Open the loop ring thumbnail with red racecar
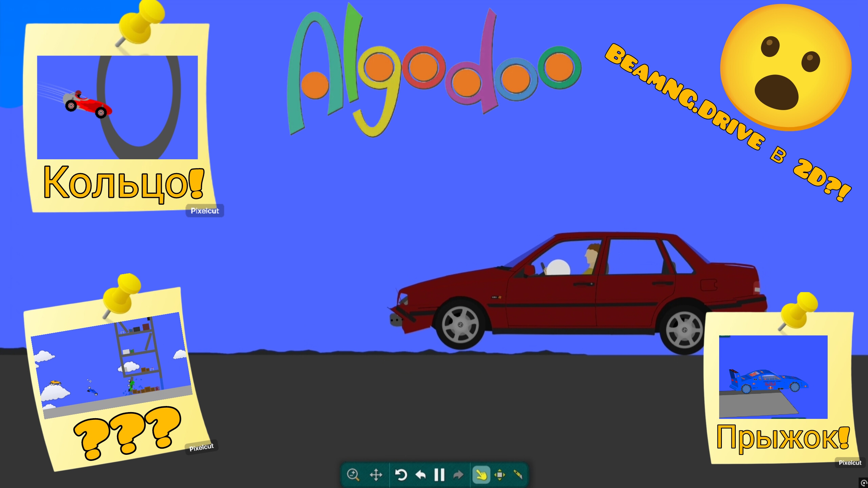Screen dimensions: 868x488 click(x=117, y=107)
